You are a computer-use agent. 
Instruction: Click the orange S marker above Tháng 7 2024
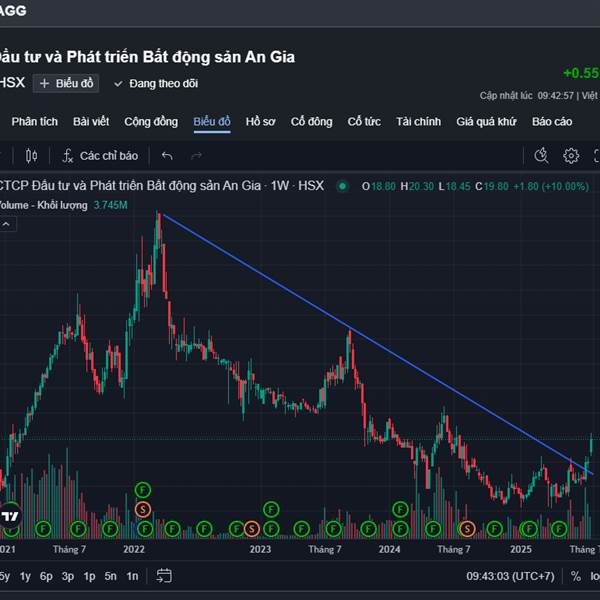[467, 529]
